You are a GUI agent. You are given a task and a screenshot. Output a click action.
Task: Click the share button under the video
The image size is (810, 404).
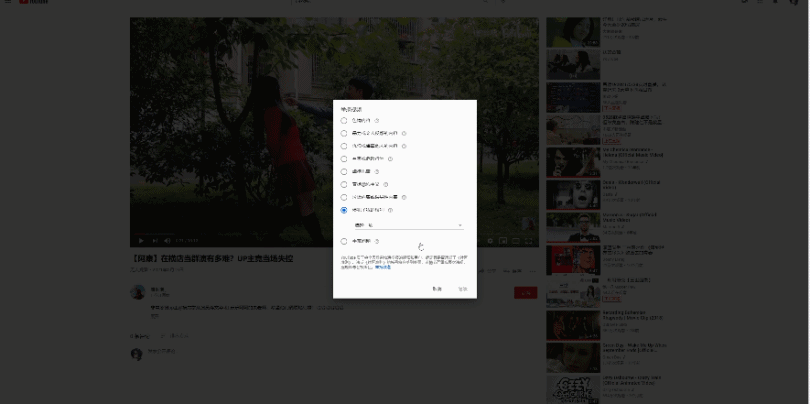point(487,271)
